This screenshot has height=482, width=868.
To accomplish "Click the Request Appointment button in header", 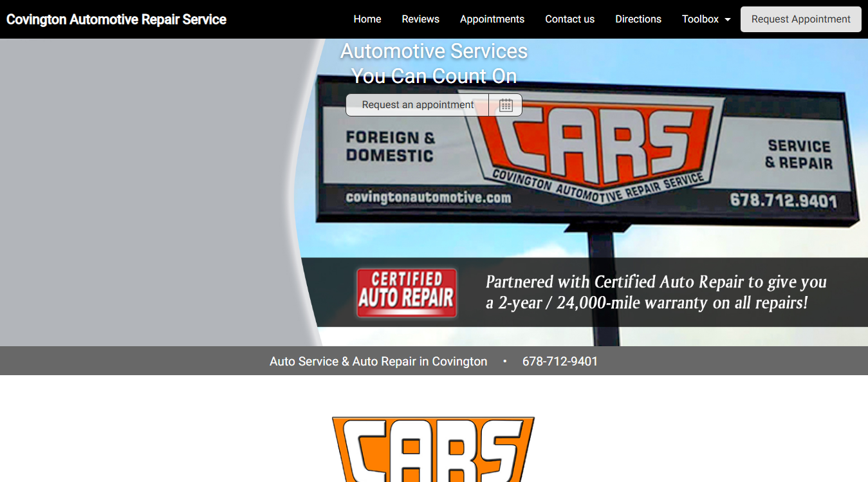I will click(801, 19).
